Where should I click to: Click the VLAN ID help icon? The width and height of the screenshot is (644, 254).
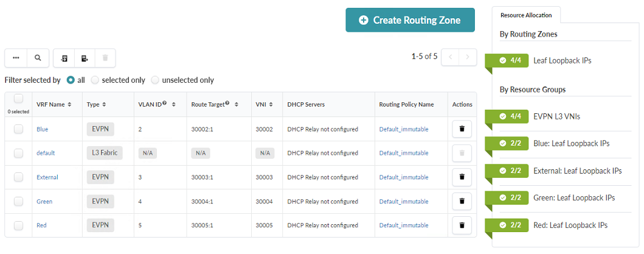coord(164,104)
